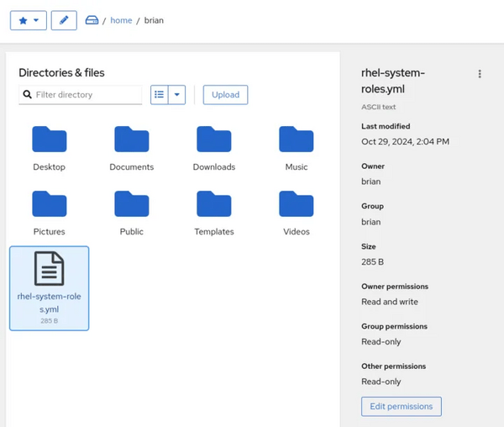The width and height of the screenshot is (504, 427).
Task: Open the Documents folder icon
Action: [131, 140]
